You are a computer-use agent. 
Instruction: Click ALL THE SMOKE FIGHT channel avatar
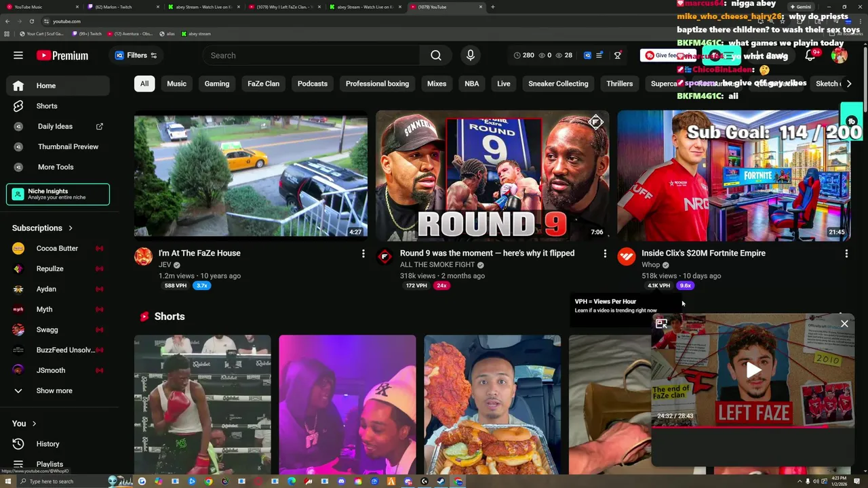tap(384, 256)
